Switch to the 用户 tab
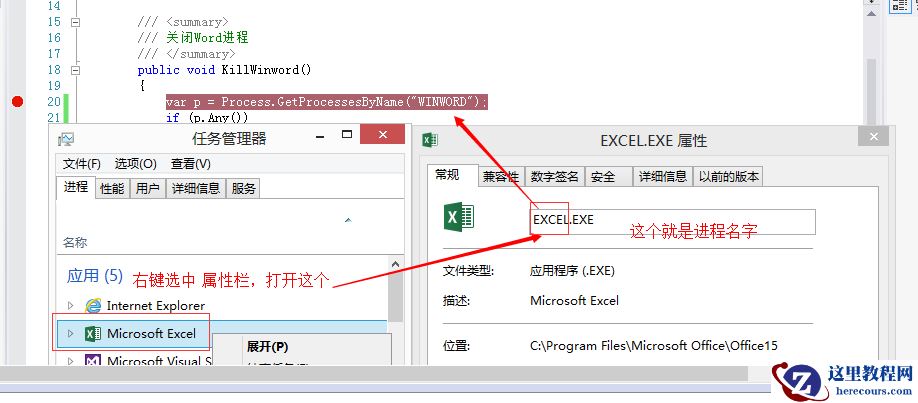 [x=148, y=188]
